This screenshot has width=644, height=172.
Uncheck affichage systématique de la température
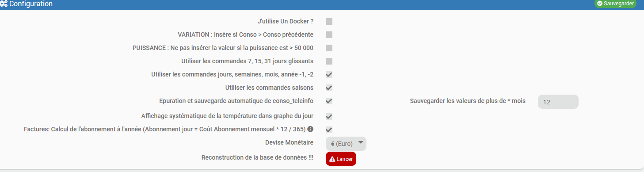329,116
